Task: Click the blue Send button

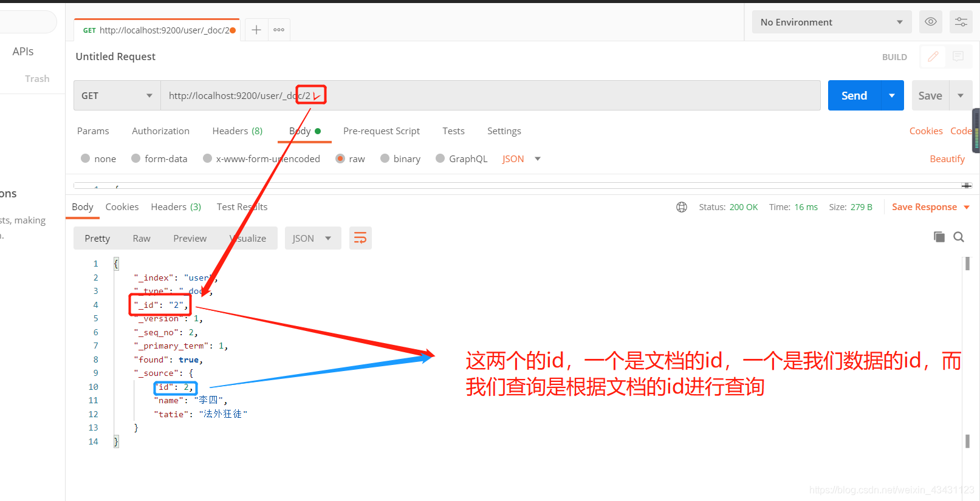Action: pyautogui.click(x=854, y=95)
